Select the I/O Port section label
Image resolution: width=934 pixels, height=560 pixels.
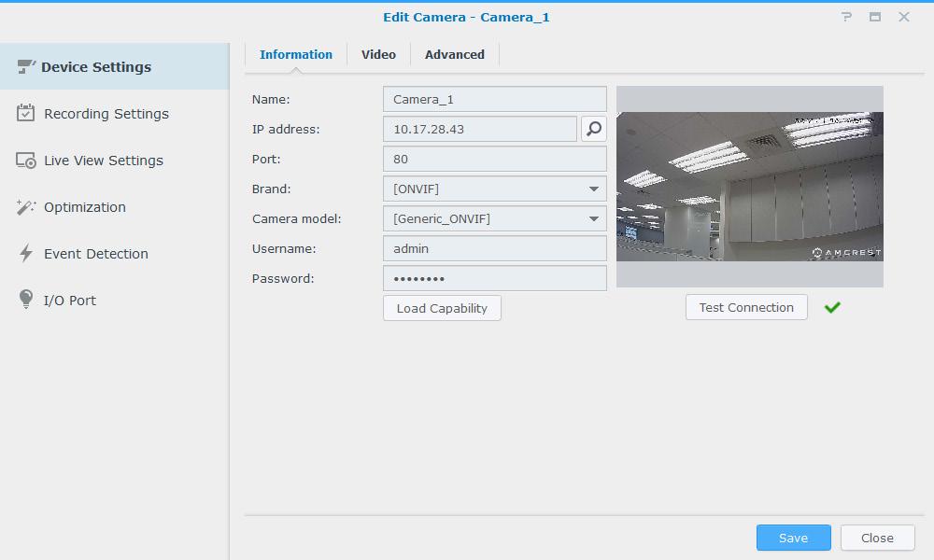pos(70,301)
